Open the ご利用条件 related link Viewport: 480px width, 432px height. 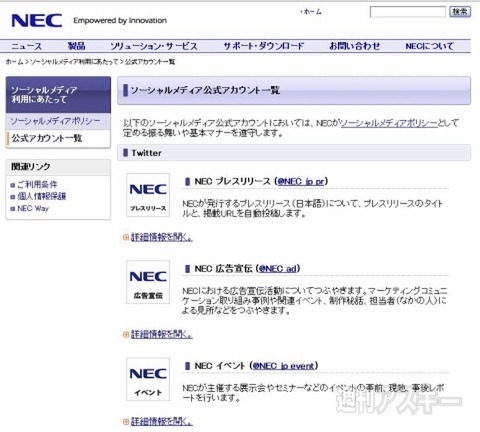(37, 184)
